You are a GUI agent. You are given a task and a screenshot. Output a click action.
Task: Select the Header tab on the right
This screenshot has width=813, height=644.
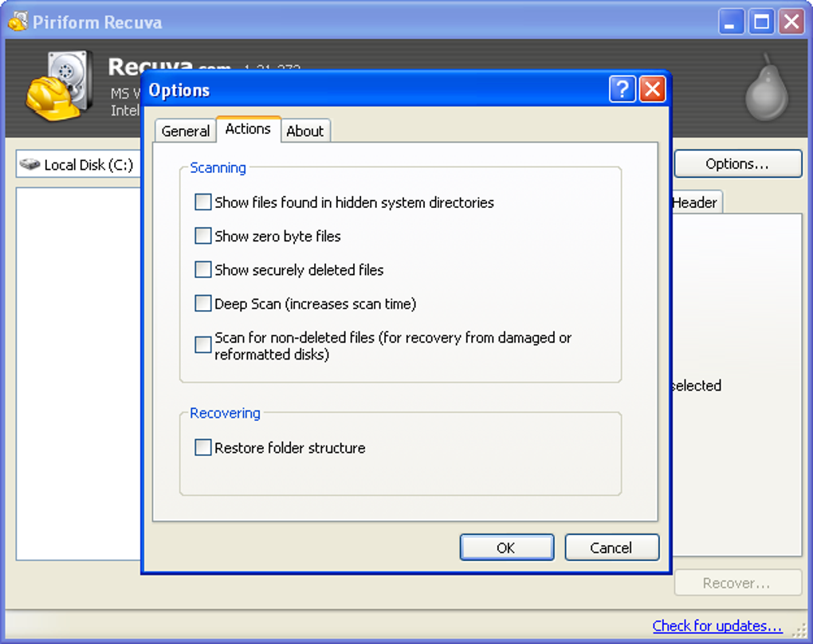pos(695,202)
